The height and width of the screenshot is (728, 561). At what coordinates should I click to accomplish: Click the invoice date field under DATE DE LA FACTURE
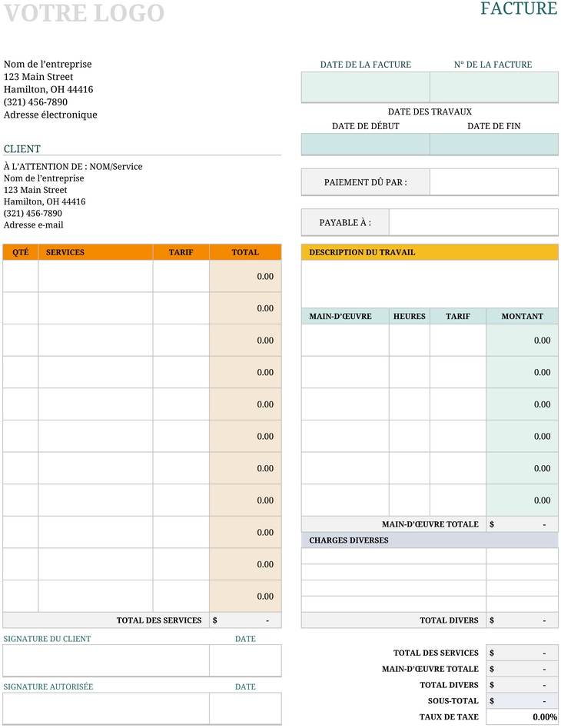[366, 87]
